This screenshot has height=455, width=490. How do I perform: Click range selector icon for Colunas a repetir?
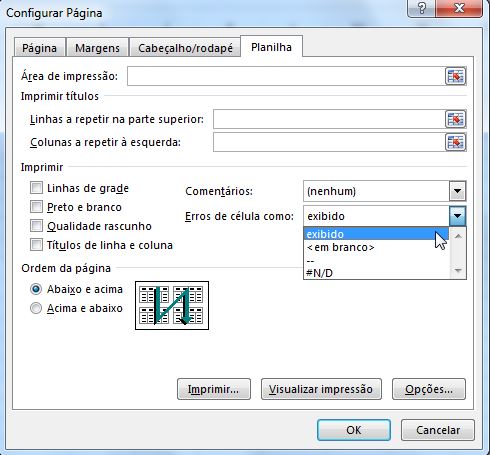pyautogui.click(x=455, y=142)
